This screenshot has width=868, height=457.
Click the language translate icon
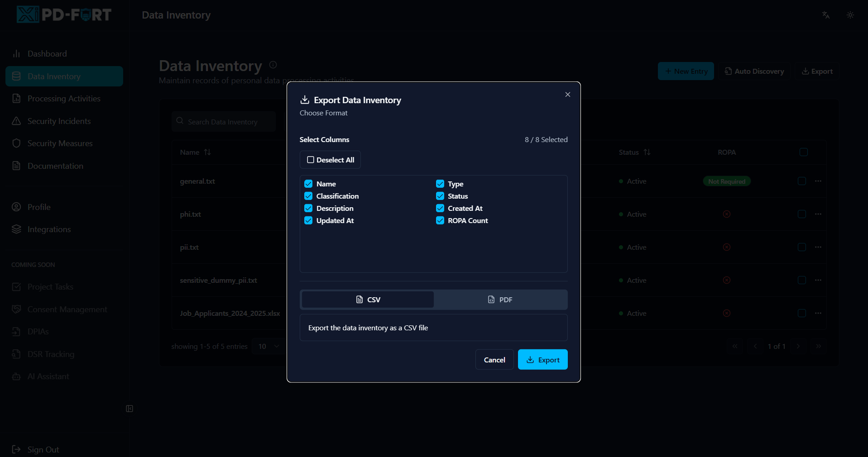825,15
